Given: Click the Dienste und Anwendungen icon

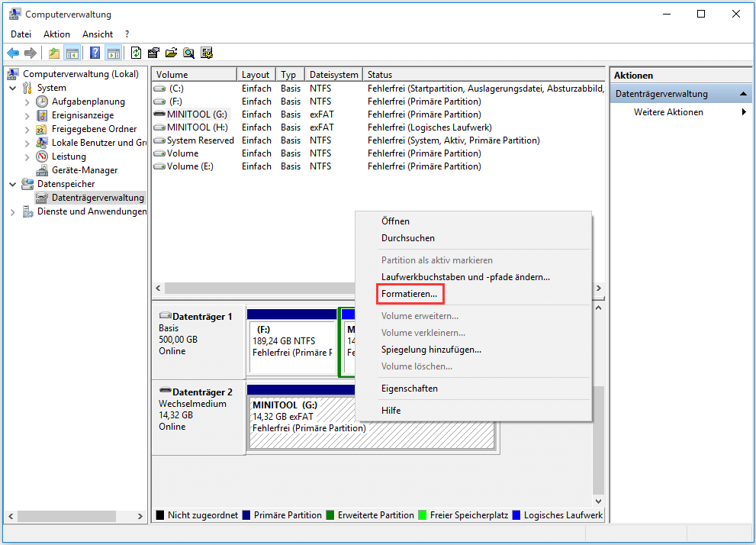Looking at the screenshot, I should click(x=27, y=211).
